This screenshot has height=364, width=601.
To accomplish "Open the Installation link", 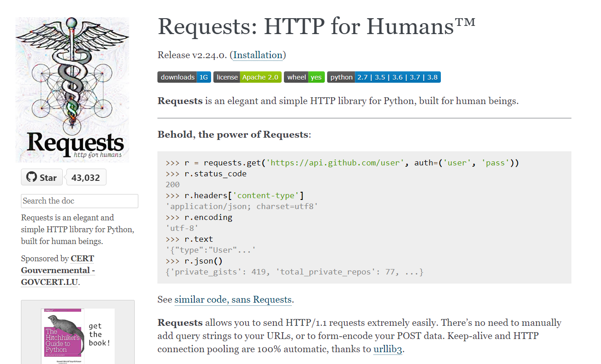I will (258, 55).
